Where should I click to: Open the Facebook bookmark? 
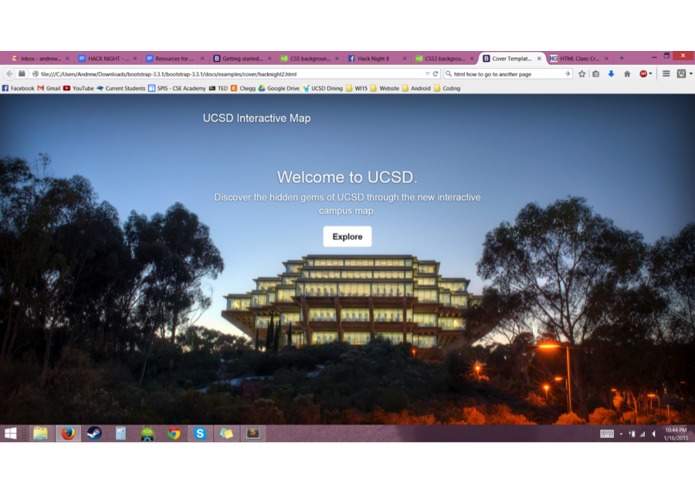pos(18,88)
